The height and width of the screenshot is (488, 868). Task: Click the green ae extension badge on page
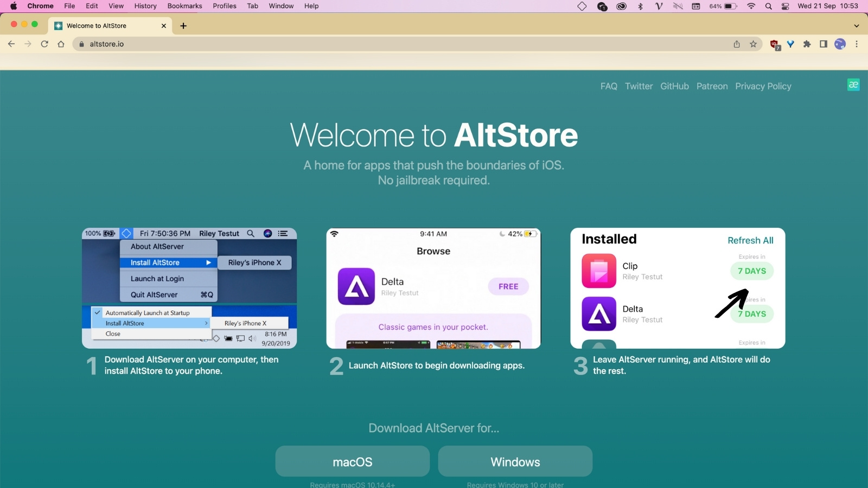tap(853, 85)
